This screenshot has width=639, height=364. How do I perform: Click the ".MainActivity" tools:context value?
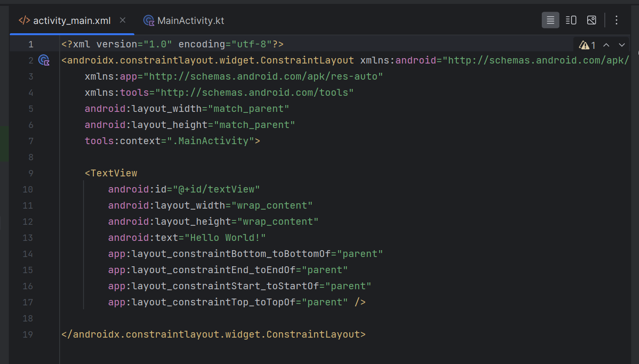coord(214,141)
